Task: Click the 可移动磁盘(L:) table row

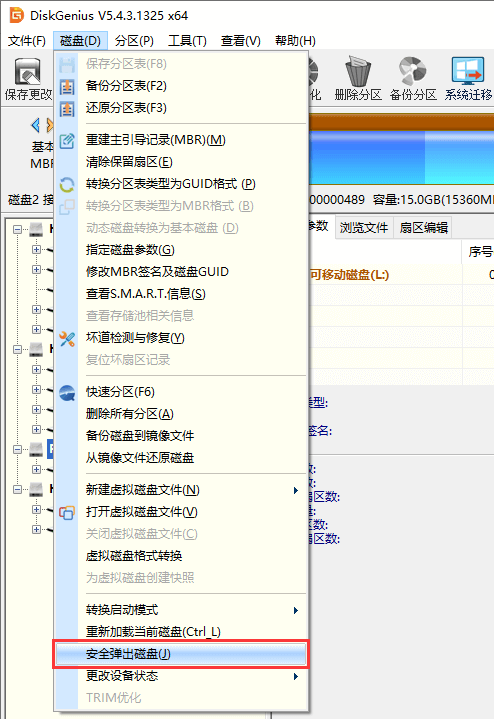Action: click(400, 275)
